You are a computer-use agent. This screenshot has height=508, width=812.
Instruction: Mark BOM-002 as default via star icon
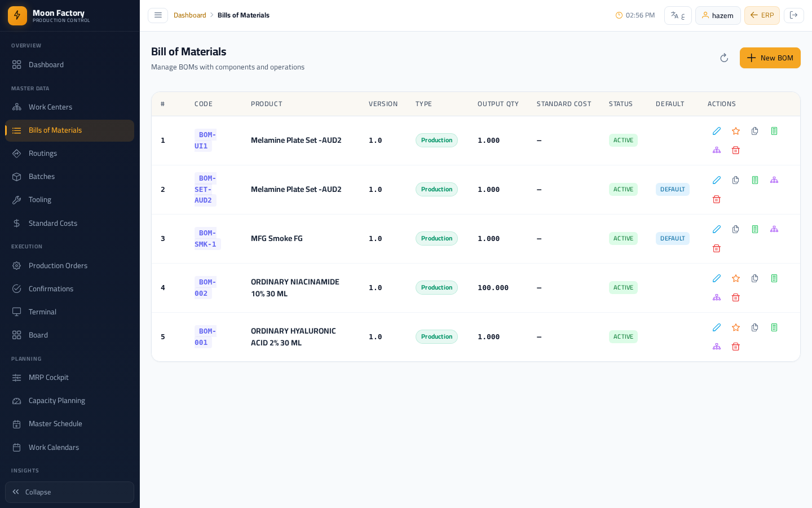pyautogui.click(x=736, y=278)
